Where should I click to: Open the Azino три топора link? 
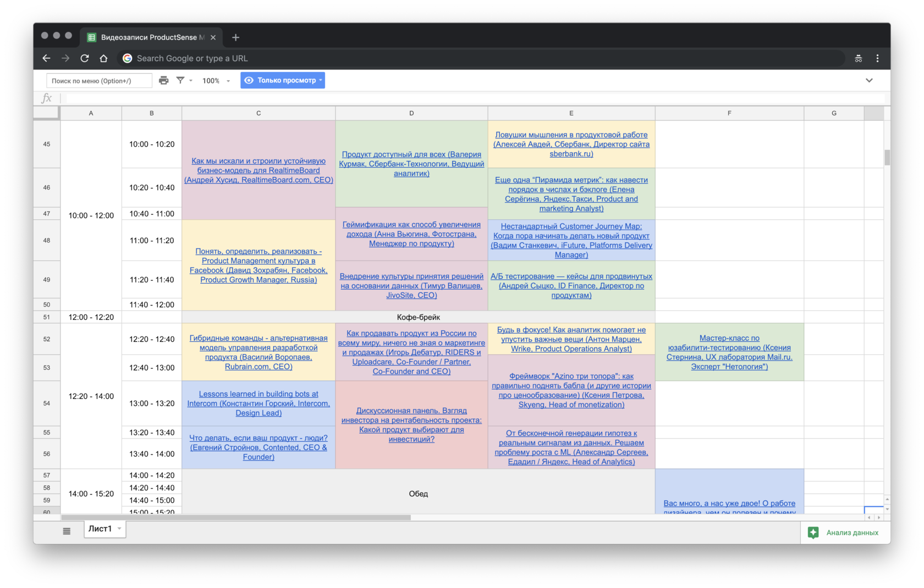tap(571, 391)
